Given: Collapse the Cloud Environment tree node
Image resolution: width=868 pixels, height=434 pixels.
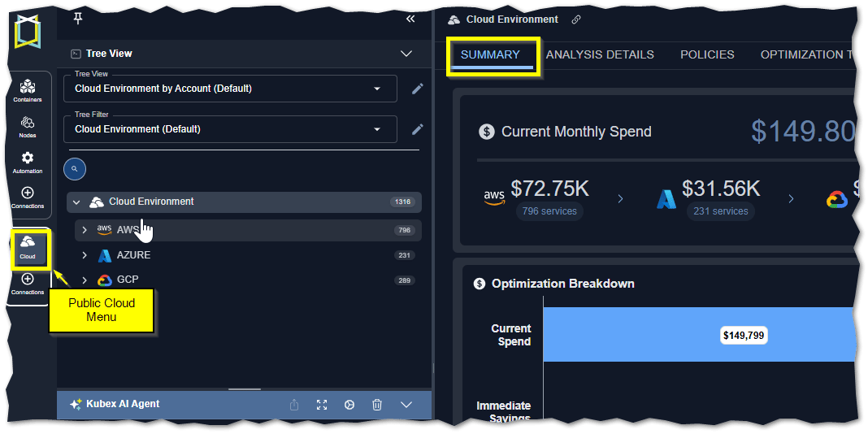Looking at the screenshot, I should [x=77, y=202].
